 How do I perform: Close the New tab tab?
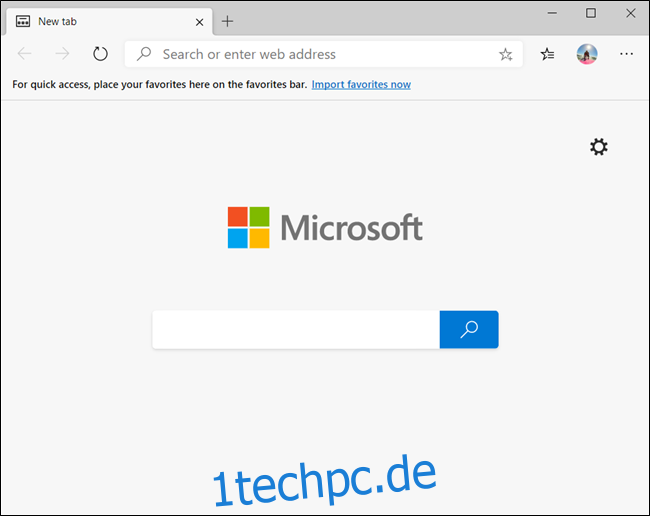pos(199,22)
